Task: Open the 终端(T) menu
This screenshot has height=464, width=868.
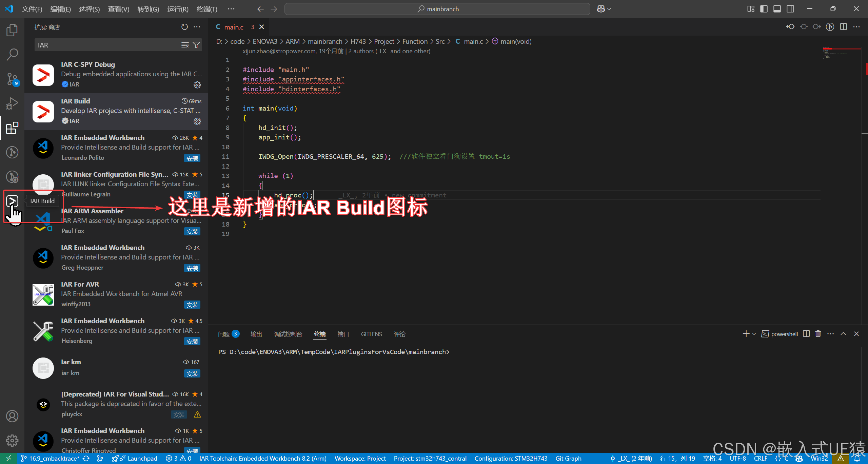Action: [x=207, y=9]
